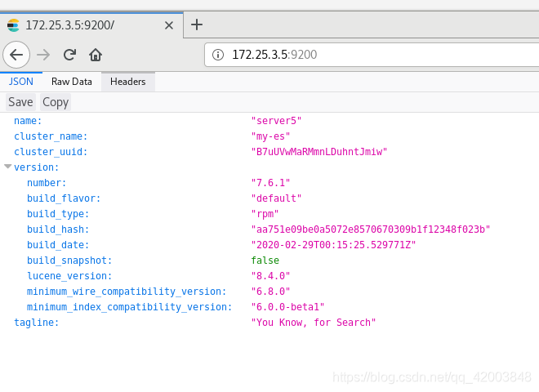Click the build_type key
Viewport: 539px width, 392px height.
(x=58, y=214)
